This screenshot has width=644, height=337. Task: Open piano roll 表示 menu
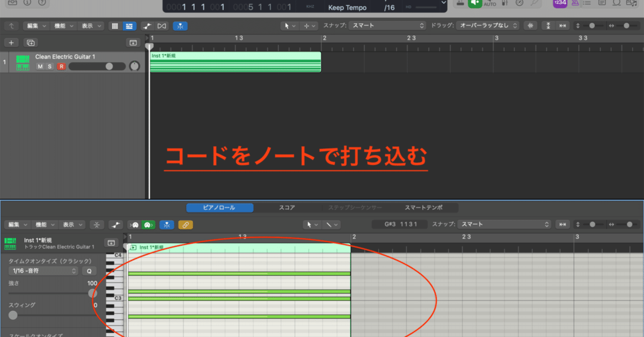[72, 225]
